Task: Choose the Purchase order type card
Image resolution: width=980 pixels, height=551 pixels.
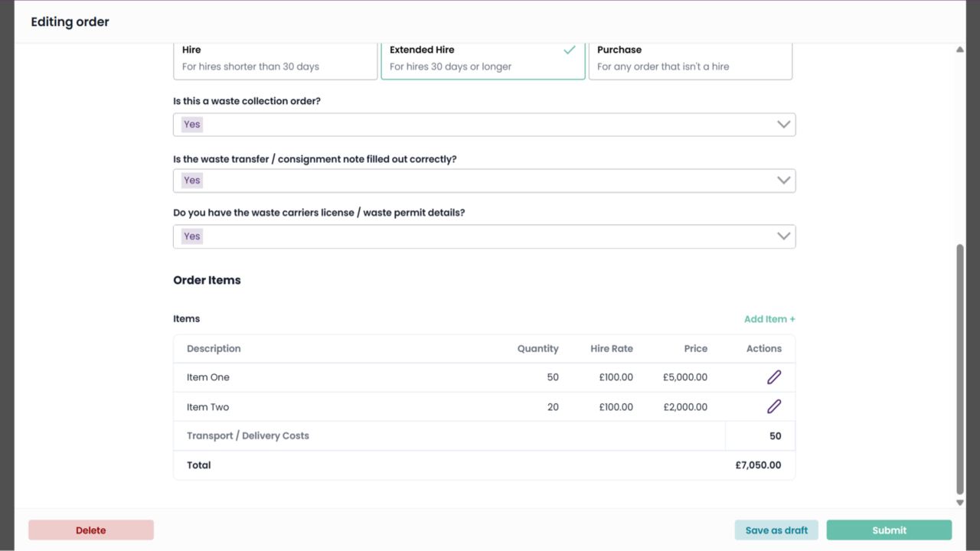Action: pyautogui.click(x=690, y=59)
